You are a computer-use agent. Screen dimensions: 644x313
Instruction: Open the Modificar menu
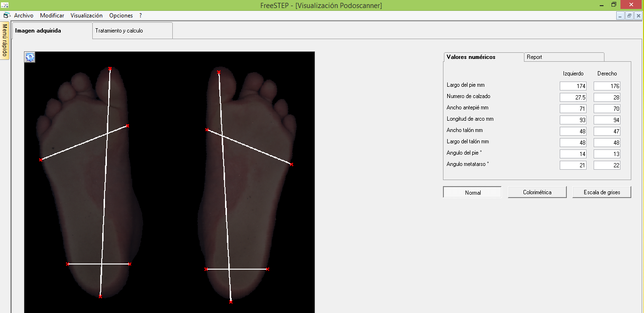[52, 16]
